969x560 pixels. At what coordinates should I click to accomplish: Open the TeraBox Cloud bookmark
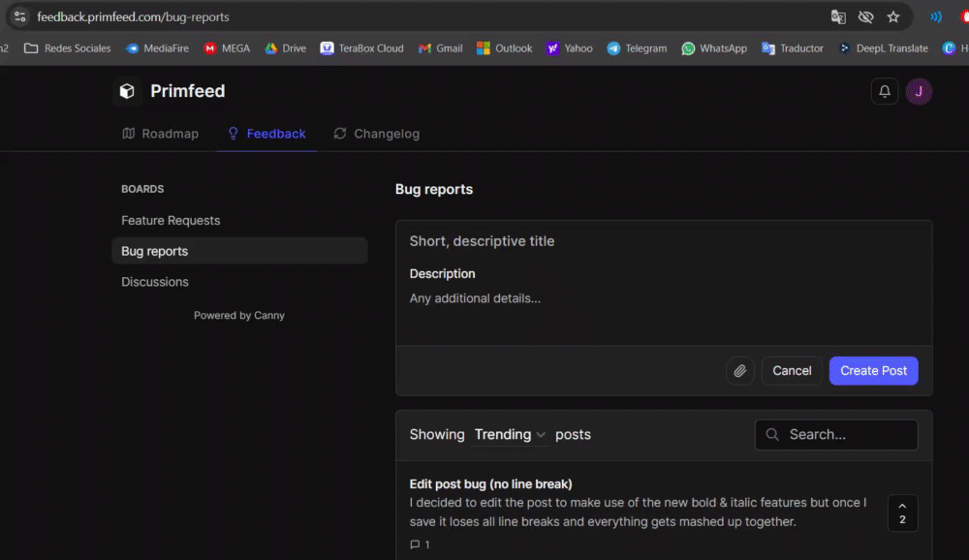coord(361,48)
